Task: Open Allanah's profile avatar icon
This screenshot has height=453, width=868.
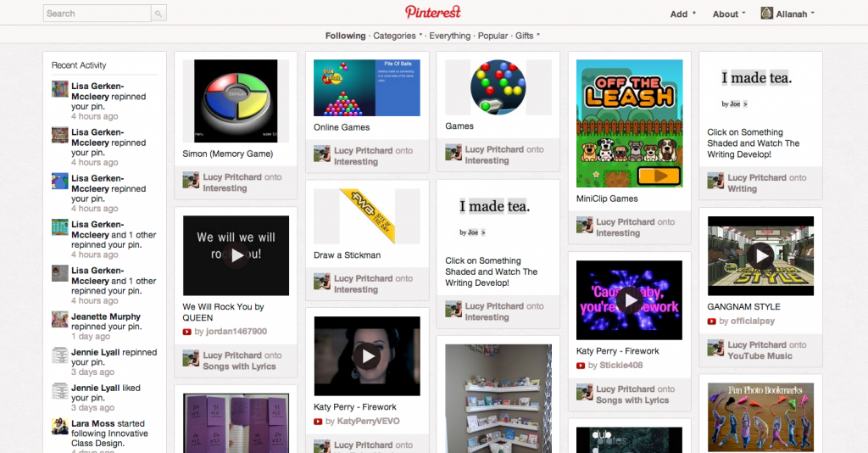Action: pos(766,14)
